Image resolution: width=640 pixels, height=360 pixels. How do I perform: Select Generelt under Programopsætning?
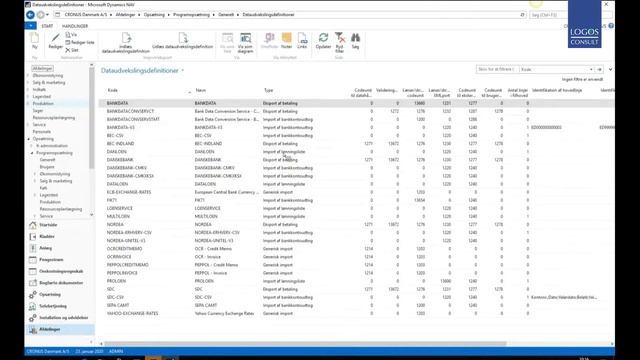pyautogui.click(x=47, y=160)
